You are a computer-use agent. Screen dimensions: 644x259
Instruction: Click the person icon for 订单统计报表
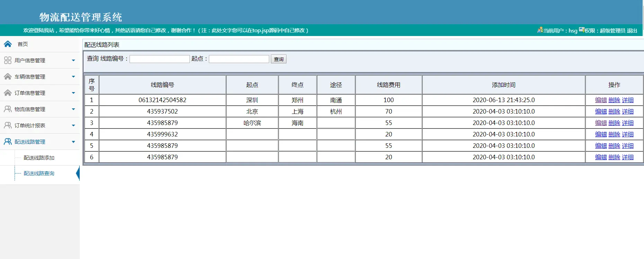tap(8, 125)
